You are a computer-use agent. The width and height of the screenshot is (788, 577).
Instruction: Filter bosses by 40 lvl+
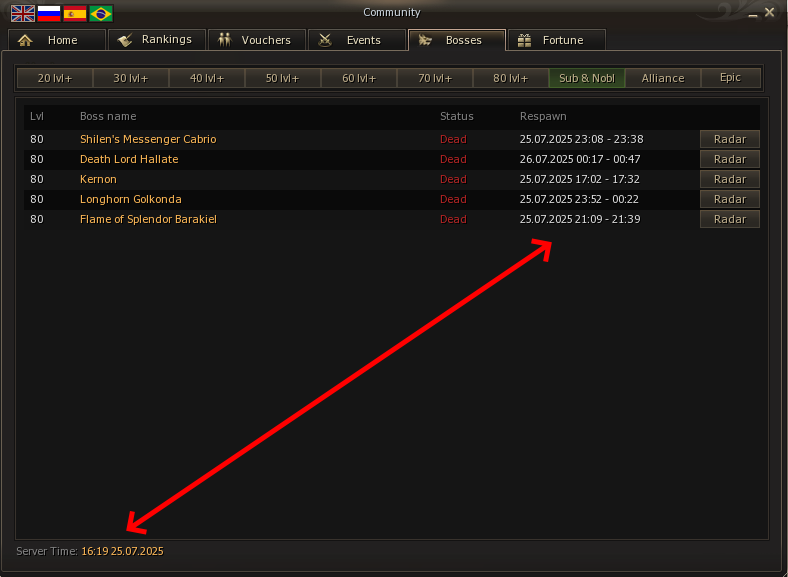(207, 78)
